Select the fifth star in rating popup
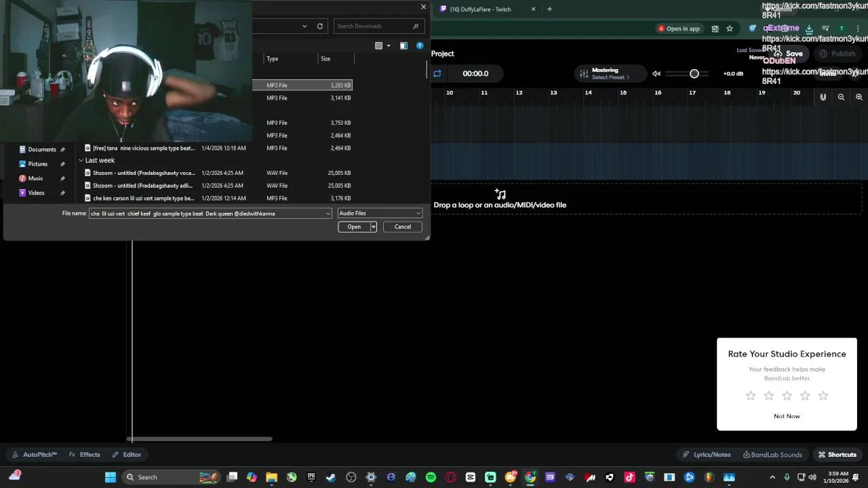The height and width of the screenshot is (488, 868). click(x=823, y=395)
